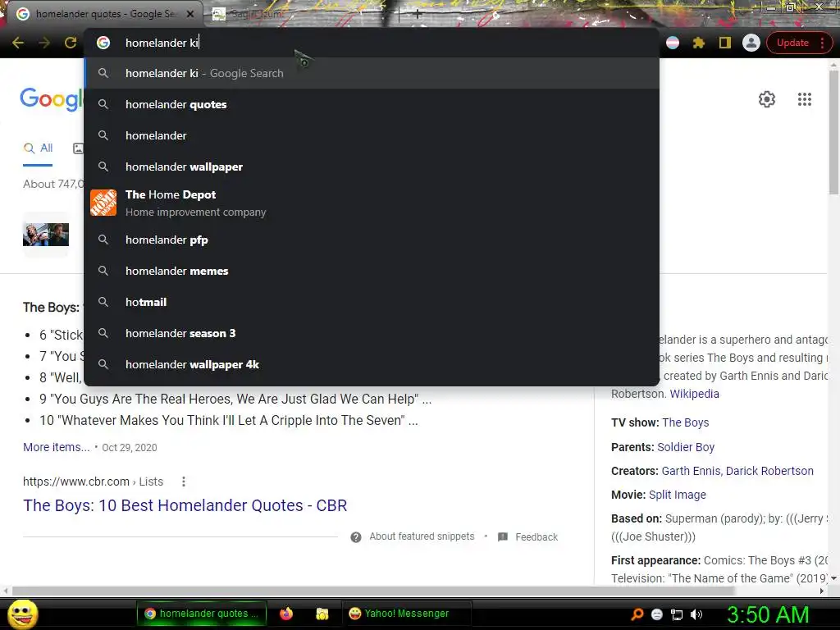Viewport: 840px width, 630px height.
Task: Pick 'homelander season 3' suggestion
Action: click(372, 333)
